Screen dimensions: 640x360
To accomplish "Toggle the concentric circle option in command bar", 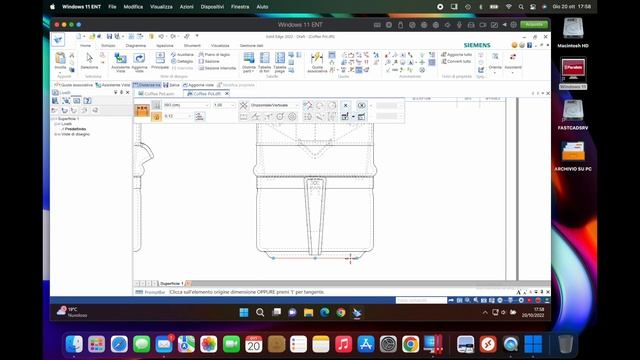I will click(292, 117).
